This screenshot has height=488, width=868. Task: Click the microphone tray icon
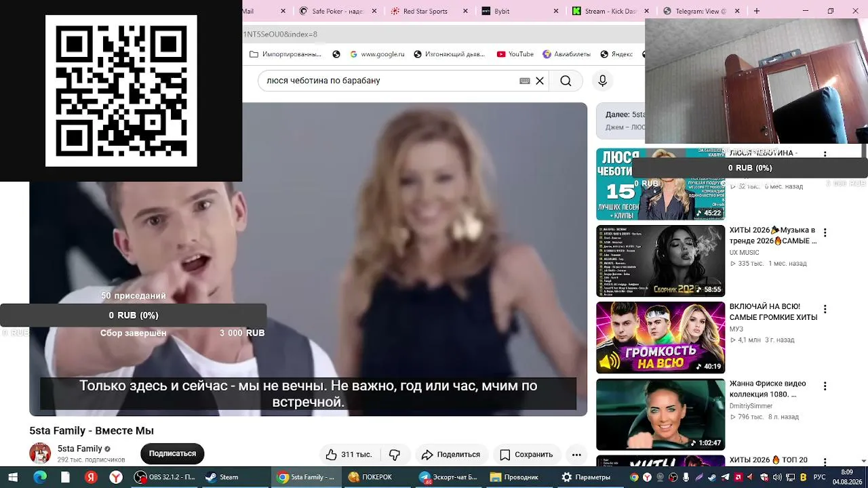click(686, 477)
